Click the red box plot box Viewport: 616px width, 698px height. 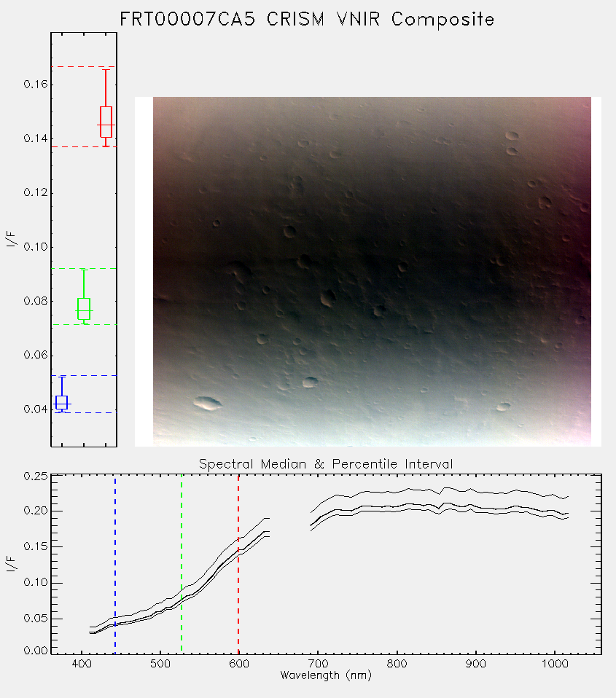(x=106, y=122)
